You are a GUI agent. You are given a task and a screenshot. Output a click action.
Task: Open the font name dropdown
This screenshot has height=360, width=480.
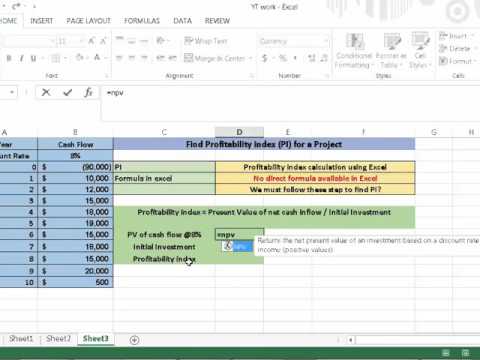[52, 41]
